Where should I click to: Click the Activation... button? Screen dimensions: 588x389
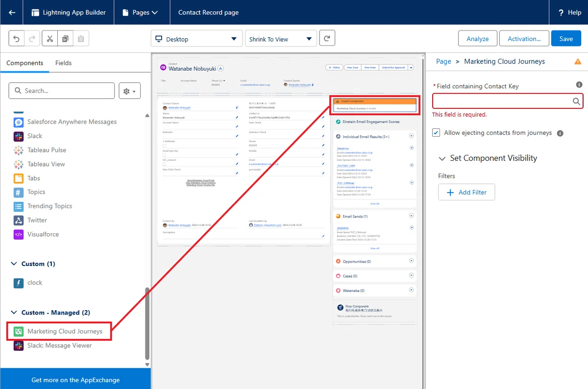click(x=524, y=39)
